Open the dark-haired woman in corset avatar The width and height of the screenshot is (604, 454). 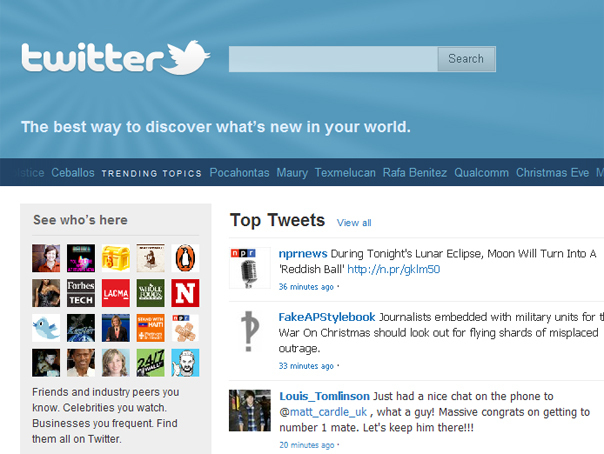46,293
